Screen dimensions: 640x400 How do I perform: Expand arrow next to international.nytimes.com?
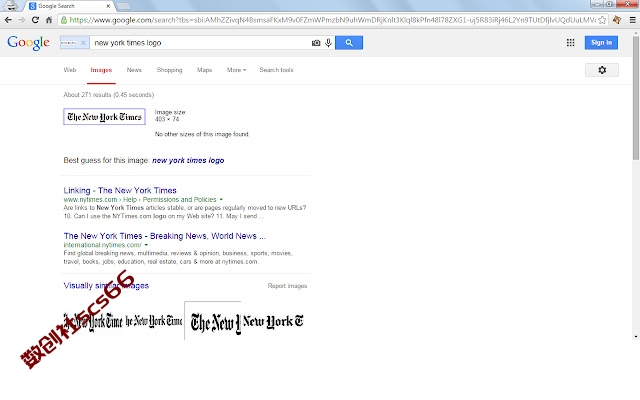tap(146, 245)
